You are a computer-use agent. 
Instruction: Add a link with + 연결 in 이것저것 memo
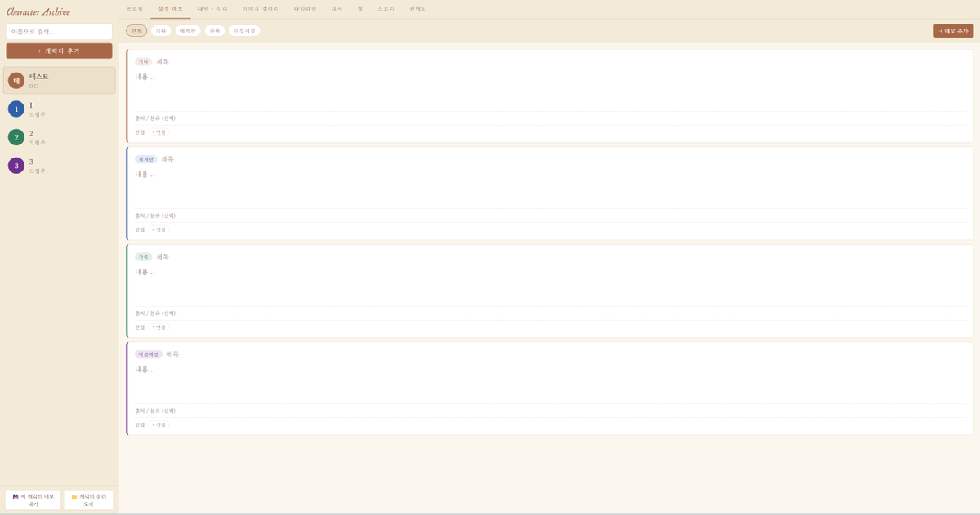pyautogui.click(x=158, y=424)
